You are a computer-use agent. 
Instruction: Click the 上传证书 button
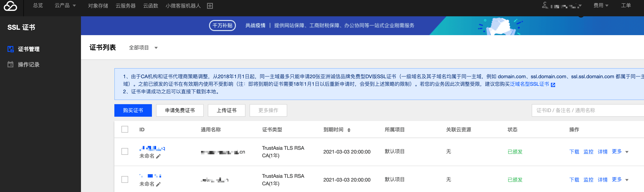226,110
